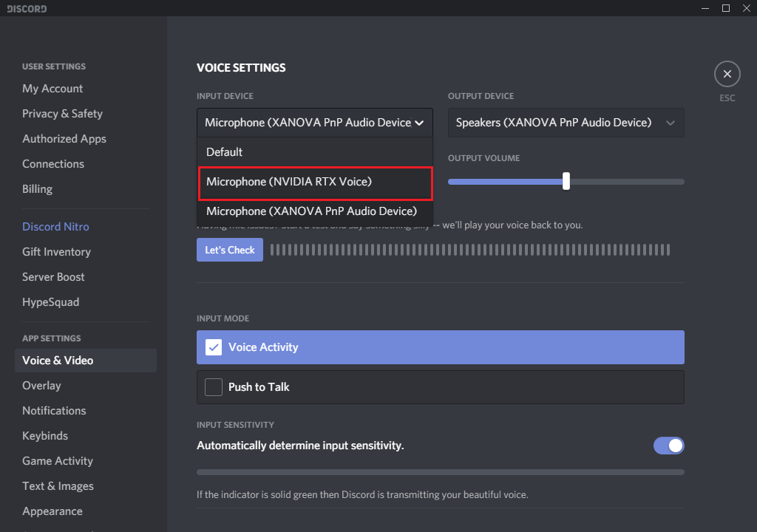Viewport: 757px width, 532px height.
Task: Click the input sensitivity indicator bar
Action: (441, 472)
